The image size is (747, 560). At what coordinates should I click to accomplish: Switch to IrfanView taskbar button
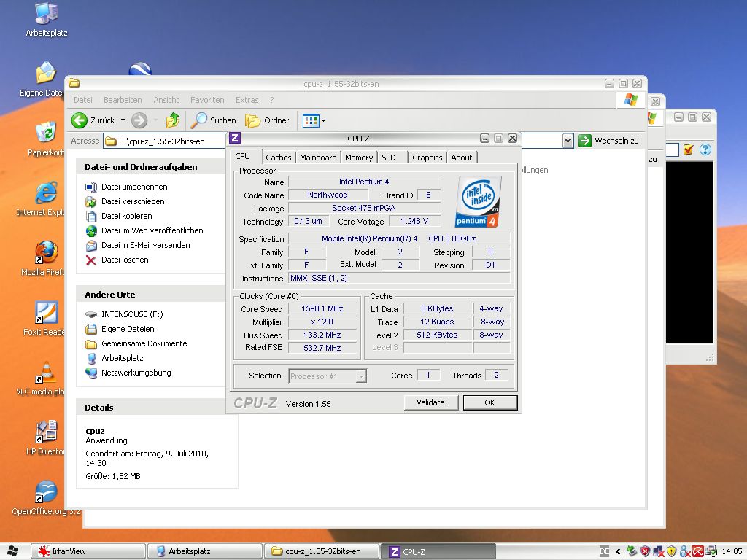(88, 551)
